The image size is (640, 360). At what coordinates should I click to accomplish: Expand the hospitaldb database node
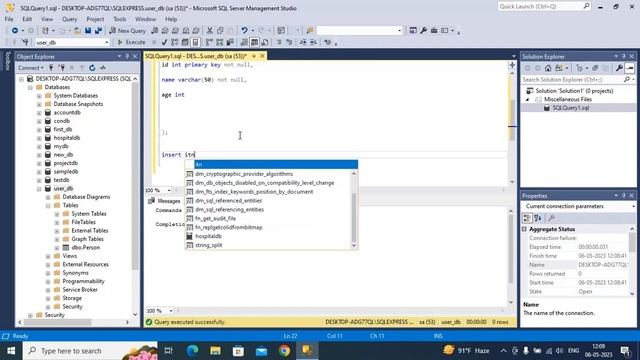[39, 138]
